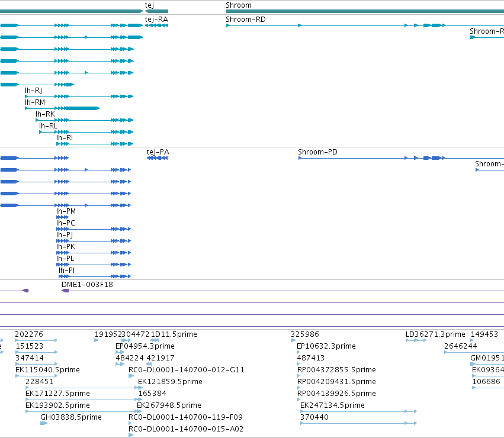The width and height of the screenshot is (504, 438).
Task: Select EP10632.3prime label
Action: point(326,346)
